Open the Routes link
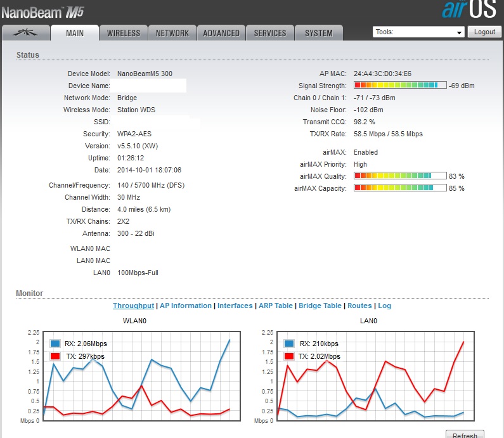Viewport: 504px width, 438px height. [359, 306]
